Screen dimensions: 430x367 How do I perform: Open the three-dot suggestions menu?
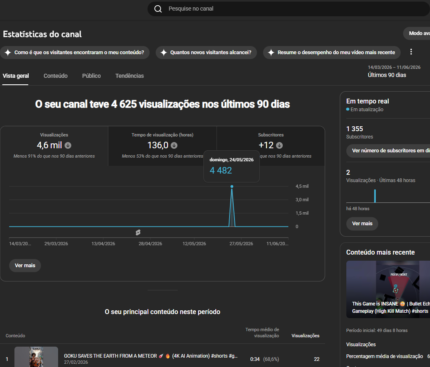pyautogui.click(x=411, y=52)
